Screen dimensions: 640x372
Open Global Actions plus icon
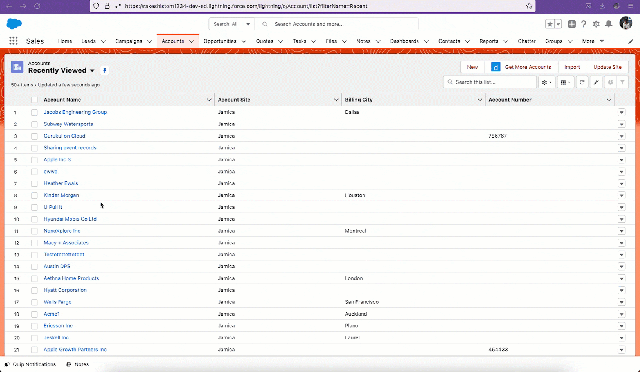coord(572,24)
